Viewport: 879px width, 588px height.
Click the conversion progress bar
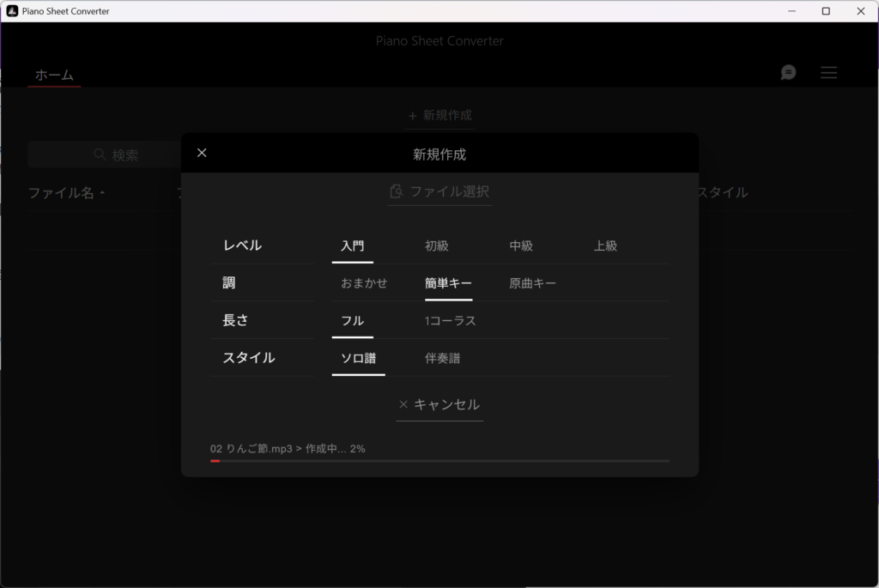pos(439,461)
